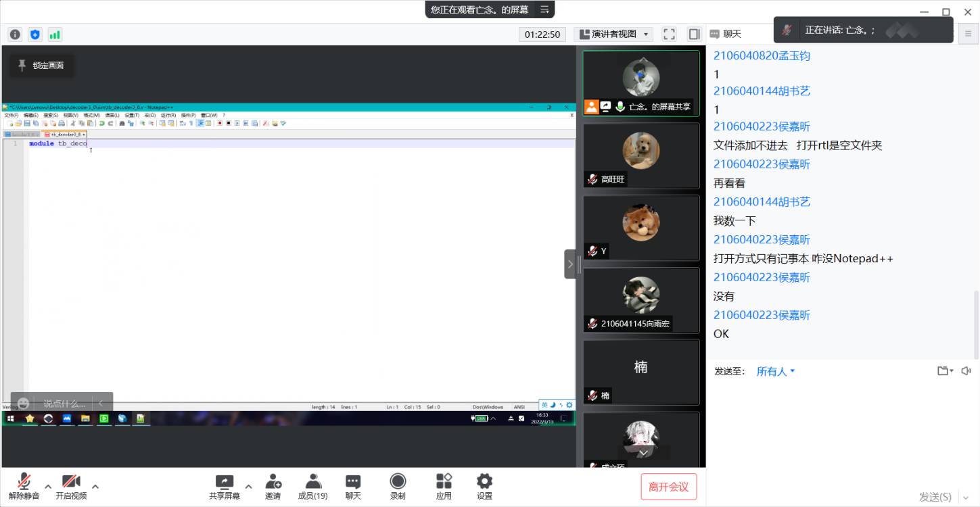Open 所有人 recipient dropdown
The height and width of the screenshot is (507, 980).
coord(776,371)
